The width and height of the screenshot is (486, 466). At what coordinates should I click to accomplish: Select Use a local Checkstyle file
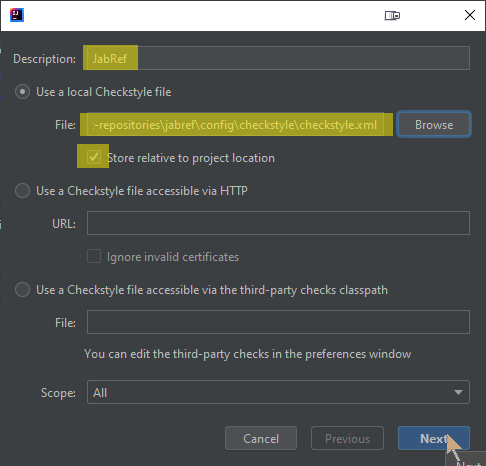point(22,92)
